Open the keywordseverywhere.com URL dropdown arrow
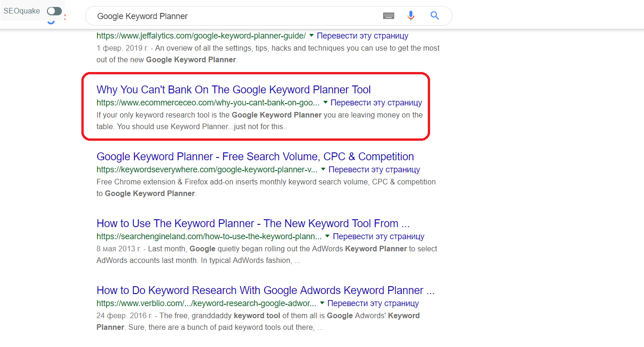644x347 pixels. tap(323, 169)
